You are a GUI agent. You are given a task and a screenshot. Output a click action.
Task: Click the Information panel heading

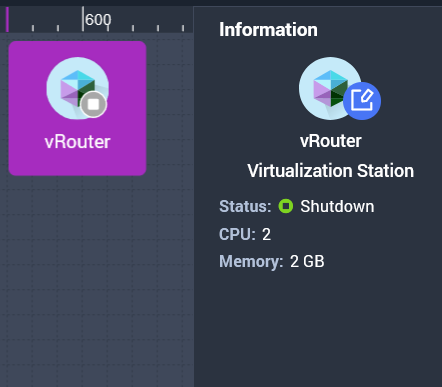tap(268, 30)
